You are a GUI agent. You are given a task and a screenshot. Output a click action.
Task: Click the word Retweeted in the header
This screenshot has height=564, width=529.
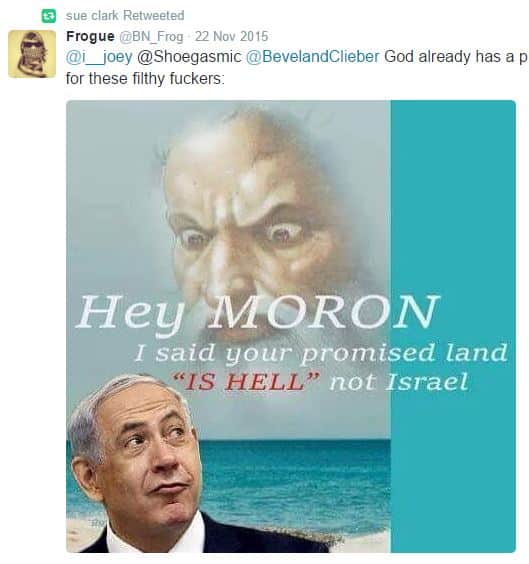154,15
